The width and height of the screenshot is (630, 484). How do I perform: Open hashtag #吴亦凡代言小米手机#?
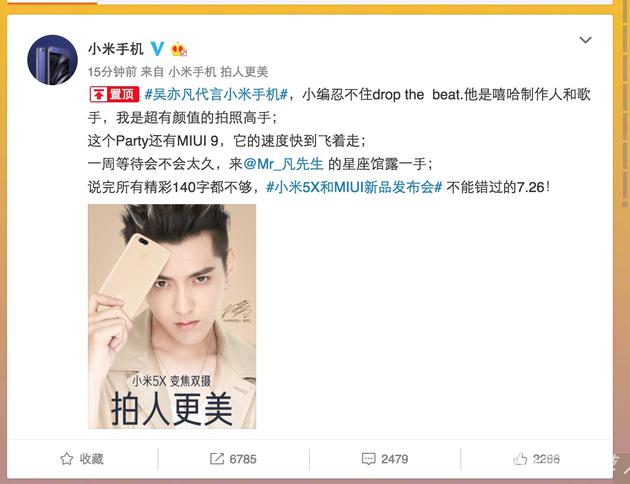click(x=216, y=94)
